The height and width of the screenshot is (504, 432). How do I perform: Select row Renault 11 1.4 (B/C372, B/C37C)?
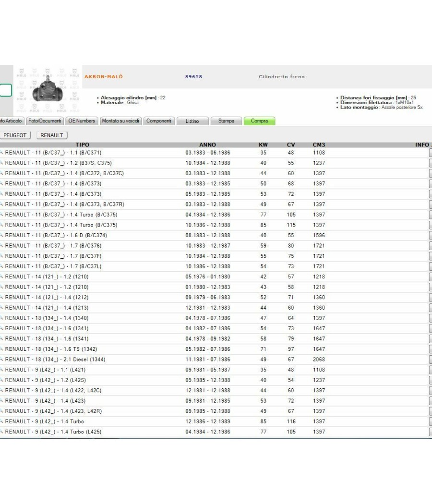(x=216, y=173)
